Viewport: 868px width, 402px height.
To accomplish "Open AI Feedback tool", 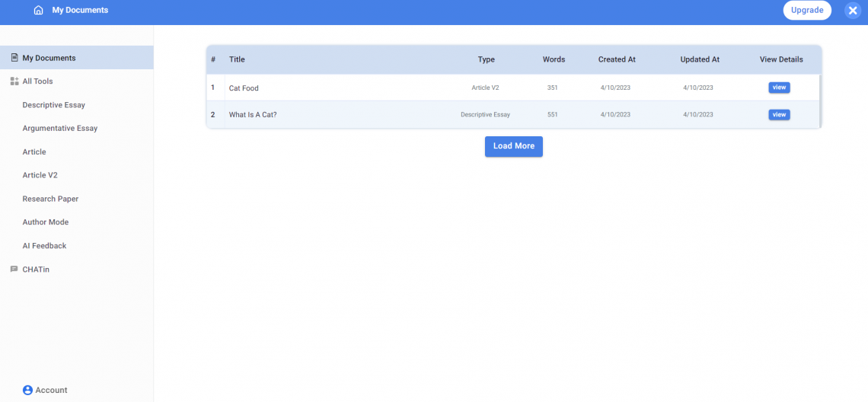I will (44, 246).
